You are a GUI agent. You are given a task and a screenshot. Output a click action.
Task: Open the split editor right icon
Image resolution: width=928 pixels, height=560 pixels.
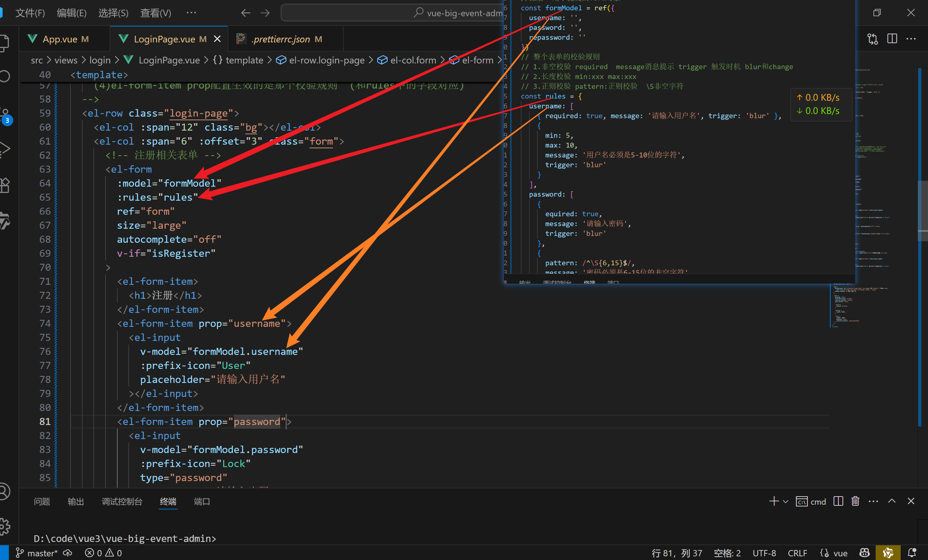(892, 39)
